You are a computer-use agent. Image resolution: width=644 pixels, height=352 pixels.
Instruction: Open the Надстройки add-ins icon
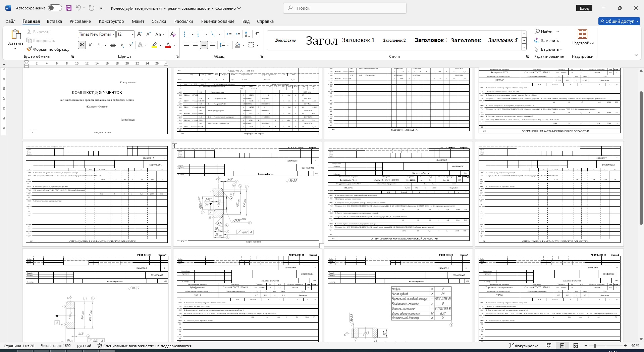(x=582, y=37)
